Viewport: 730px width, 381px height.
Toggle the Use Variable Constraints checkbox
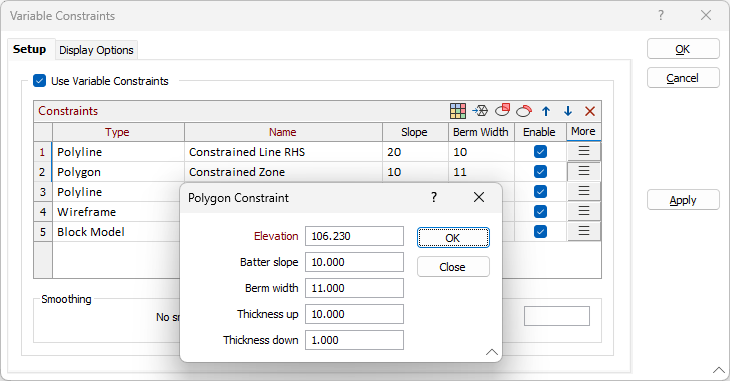tap(40, 81)
